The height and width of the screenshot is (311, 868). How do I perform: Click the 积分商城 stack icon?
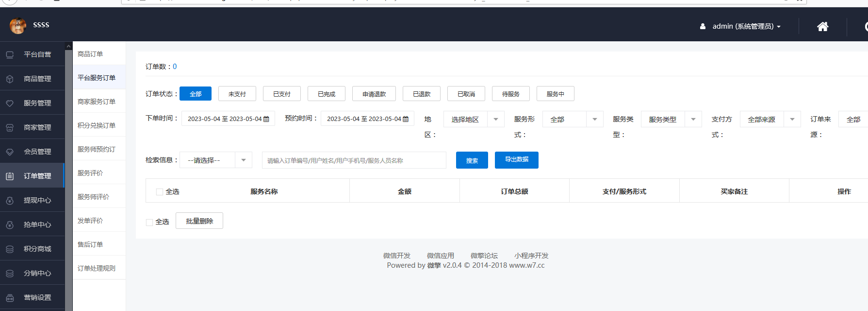pyautogui.click(x=10, y=249)
